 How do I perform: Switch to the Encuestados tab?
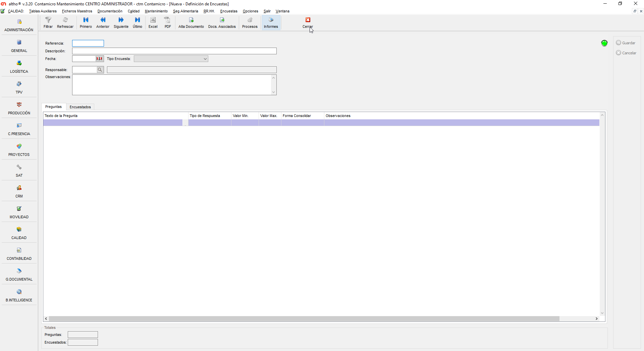coord(80,107)
